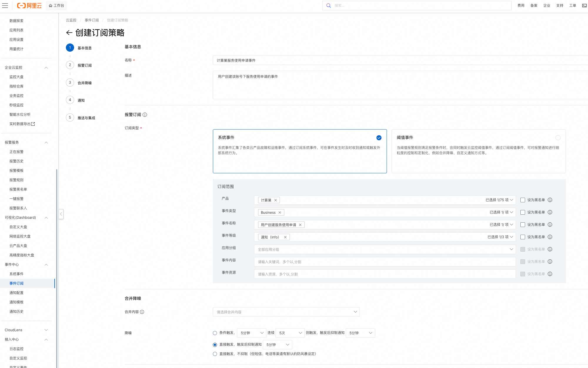Click the info icon next to 报警订阅

[145, 115]
